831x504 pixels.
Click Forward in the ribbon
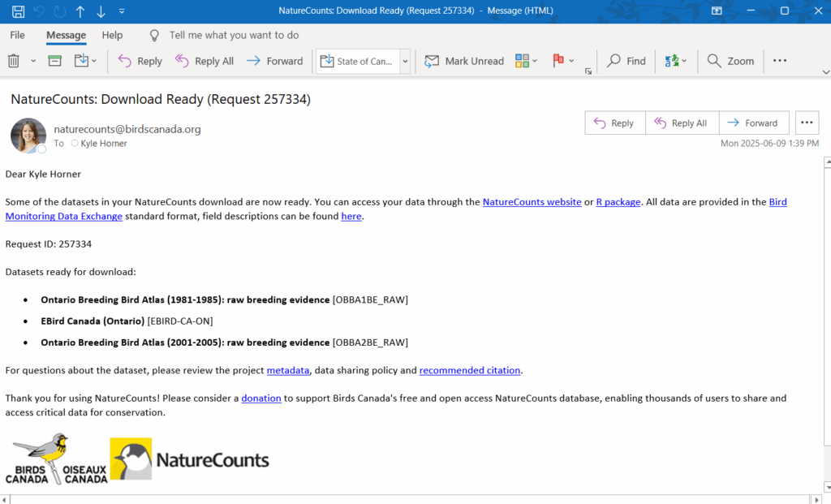coord(275,61)
